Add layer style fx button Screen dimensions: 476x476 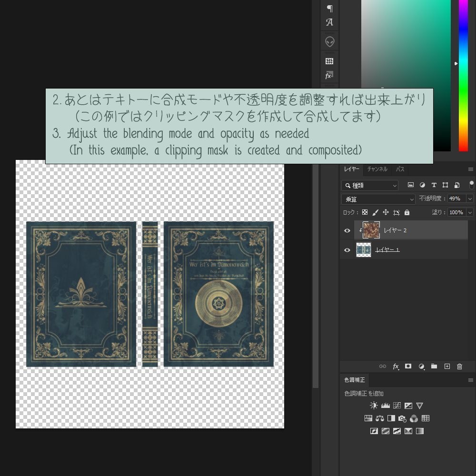point(396,367)
